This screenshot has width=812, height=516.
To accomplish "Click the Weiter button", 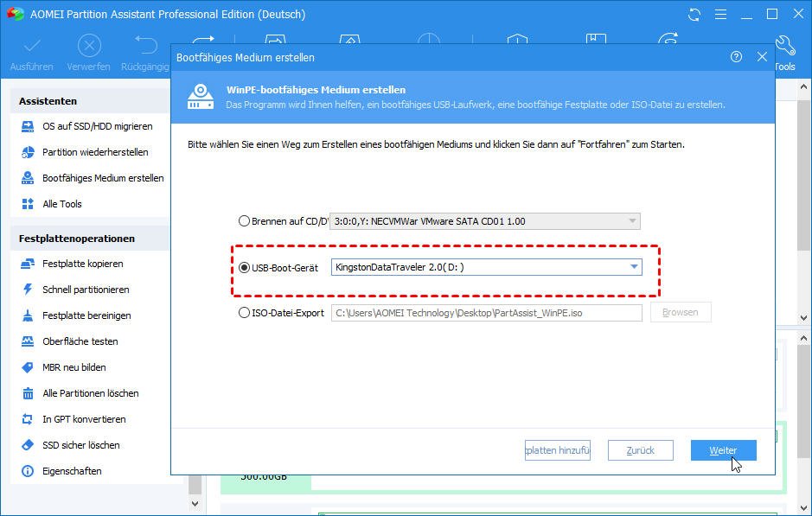I will tap(724, 450).
